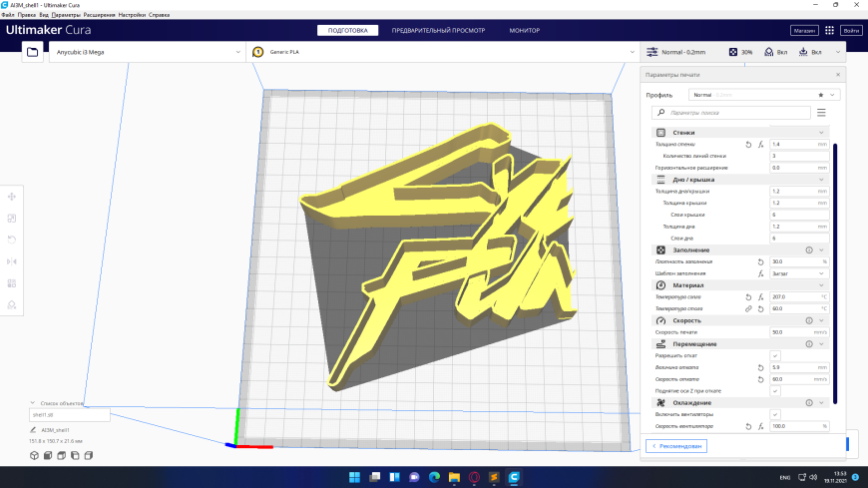The height and width of the screenshot is (488, 868).
Task: Select the Per Model Settings tool
Action: click(12, 283)
